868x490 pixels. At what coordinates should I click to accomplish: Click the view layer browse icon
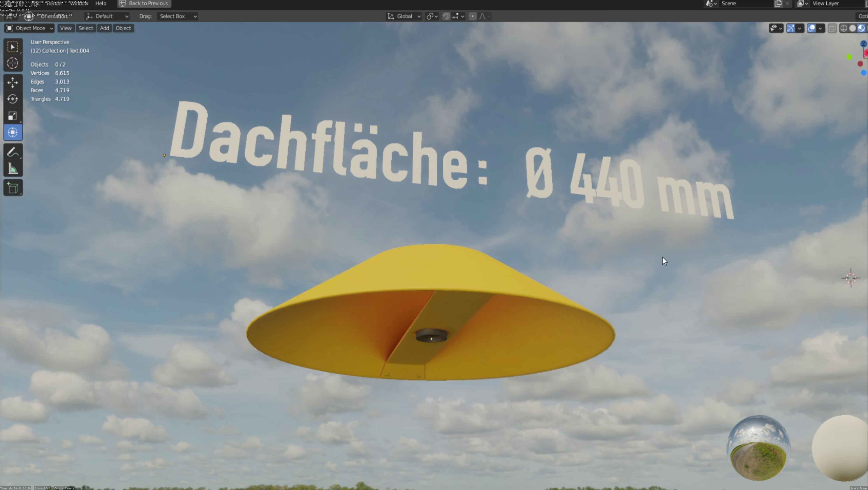(802, 4)
